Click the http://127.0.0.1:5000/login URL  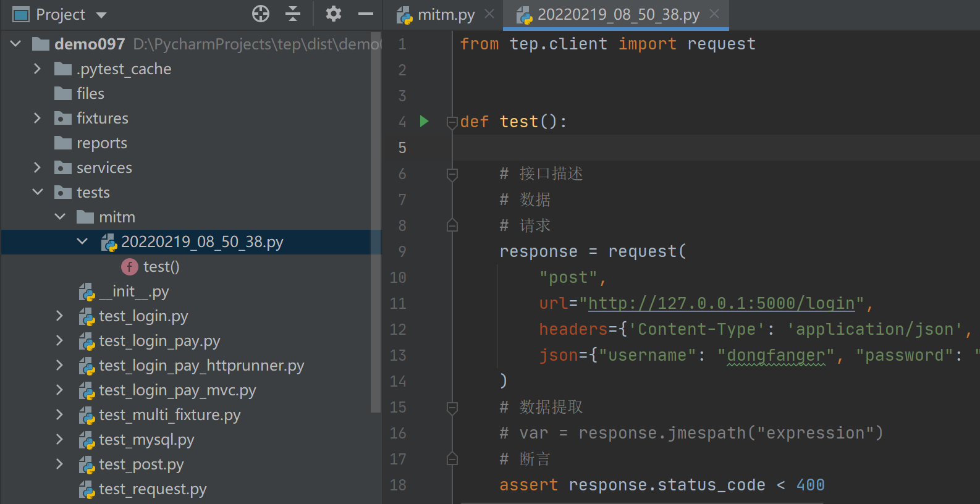[721, 303]
